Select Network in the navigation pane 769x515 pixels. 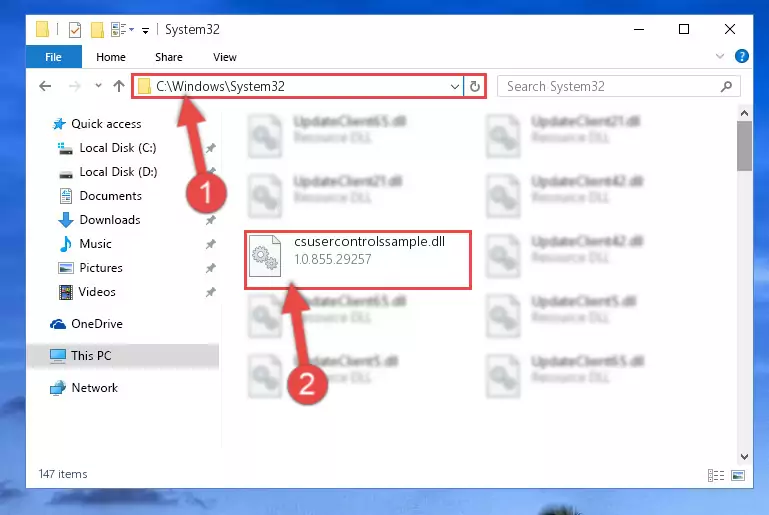pyautogui.click(x=94, y=388)
